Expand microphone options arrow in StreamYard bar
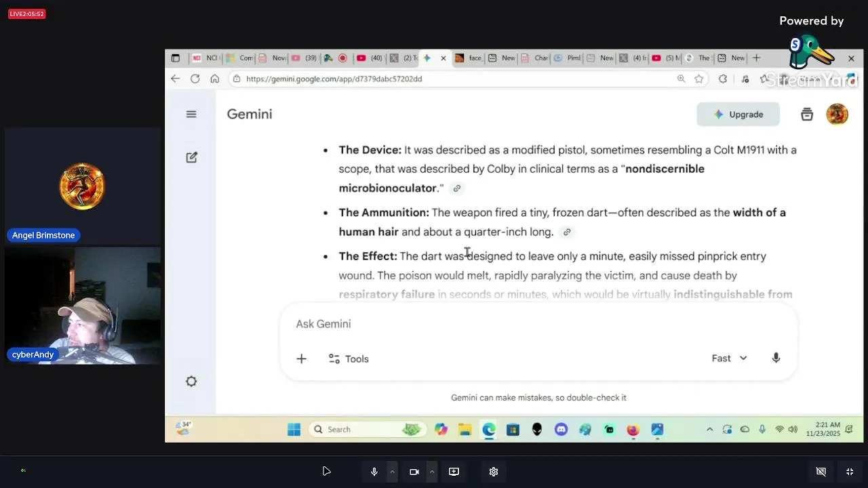 pyautogui.click(x=392, y=472)
